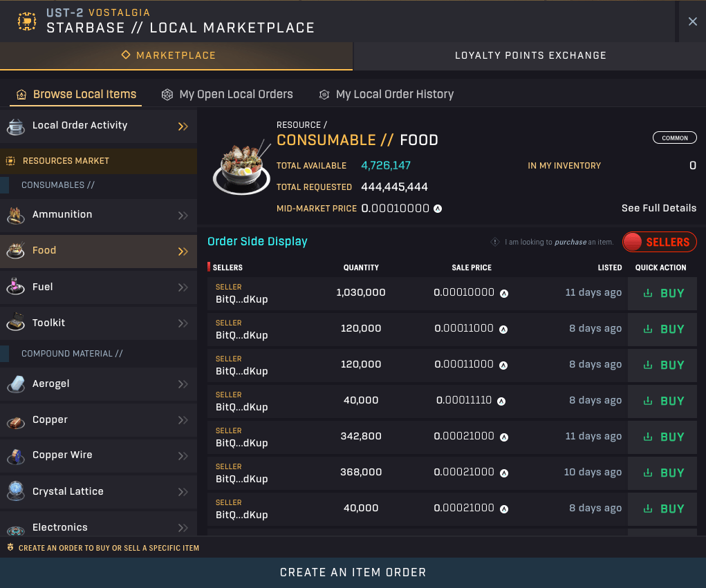Click the COMMON rarity badge

(x=674, y=137)
